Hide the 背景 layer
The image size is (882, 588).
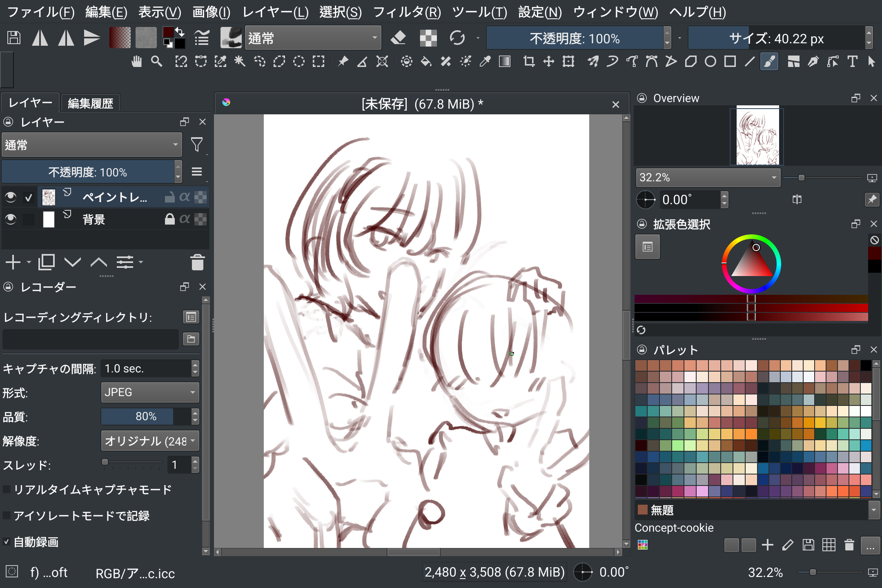click(11, 219)
